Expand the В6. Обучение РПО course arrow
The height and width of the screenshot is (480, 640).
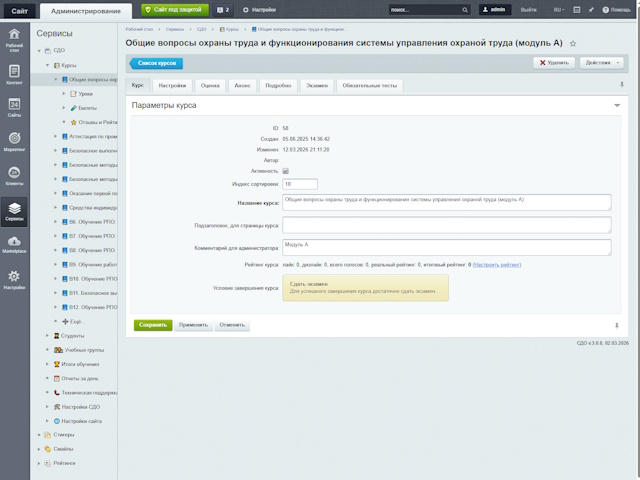pyautogui.click(x=56, y=222)
